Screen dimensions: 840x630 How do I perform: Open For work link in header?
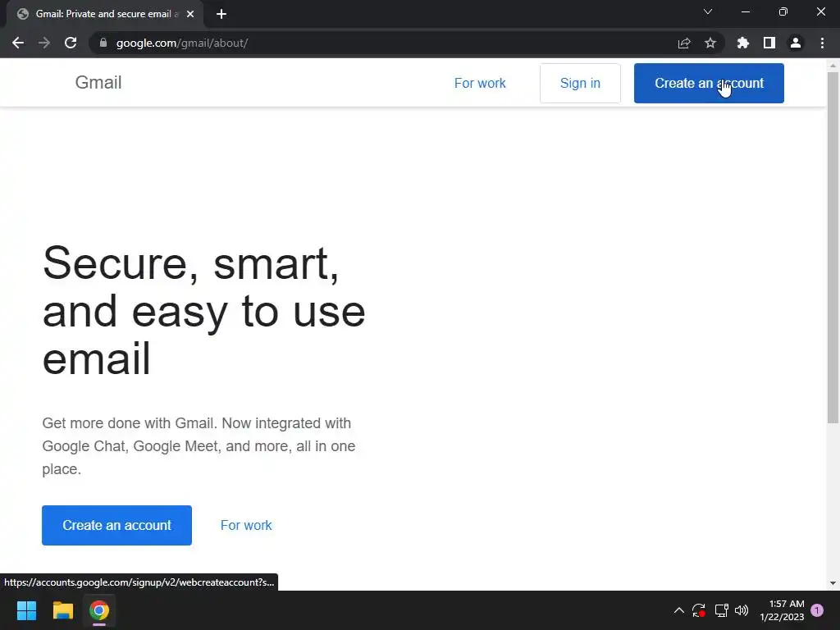(480, 83)
